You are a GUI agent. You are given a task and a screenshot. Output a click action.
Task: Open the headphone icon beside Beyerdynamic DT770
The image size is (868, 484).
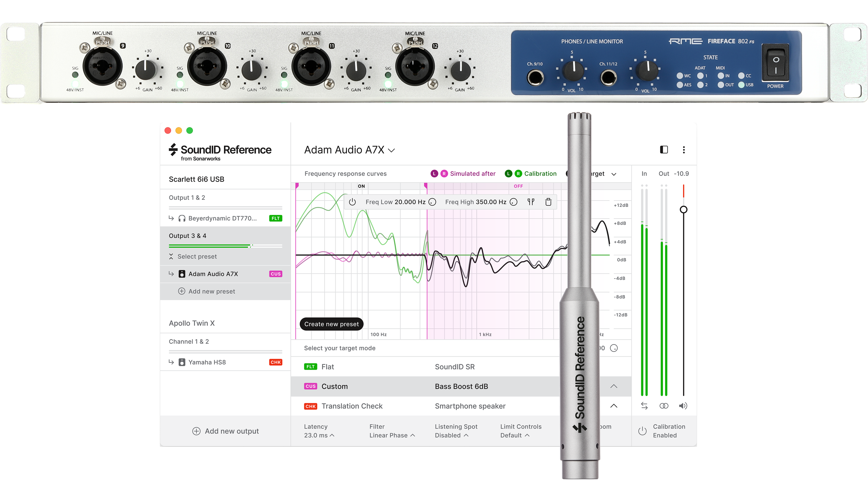[182, 218]
